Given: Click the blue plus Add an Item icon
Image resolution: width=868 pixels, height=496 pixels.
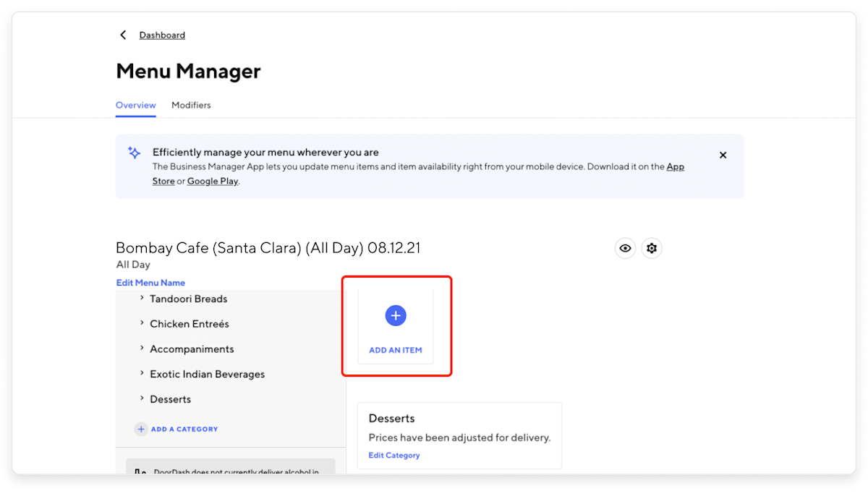Looking at the screenshot, I should click(396, 315).
